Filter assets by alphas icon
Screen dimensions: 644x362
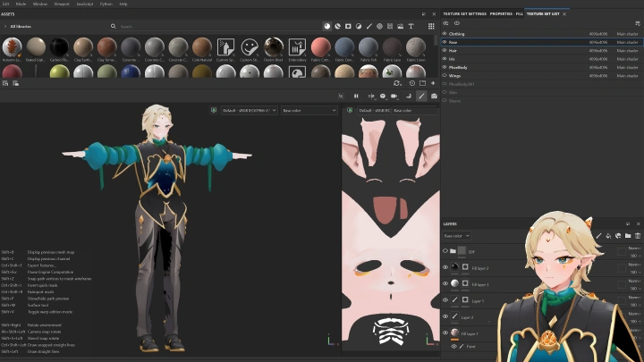tap(379, 26)
